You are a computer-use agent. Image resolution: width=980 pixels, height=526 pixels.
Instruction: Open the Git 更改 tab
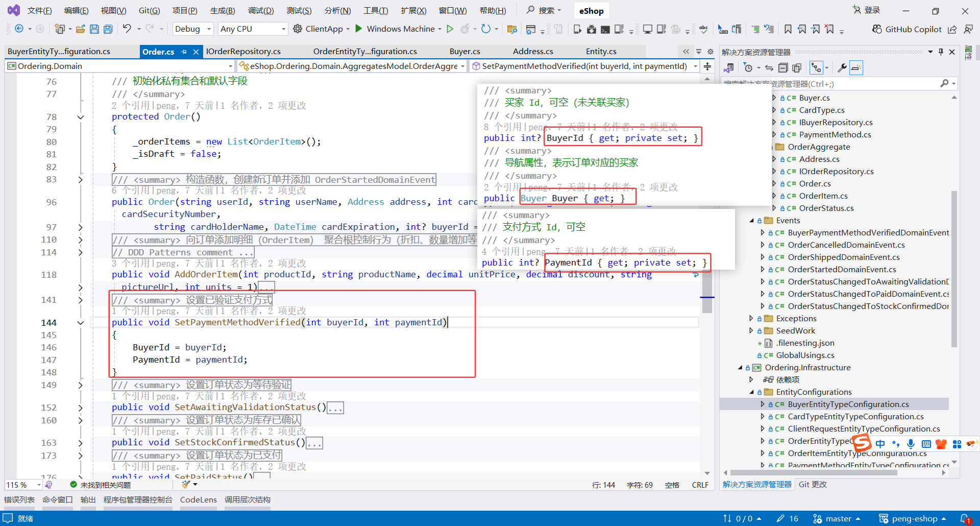pos(813,485)
